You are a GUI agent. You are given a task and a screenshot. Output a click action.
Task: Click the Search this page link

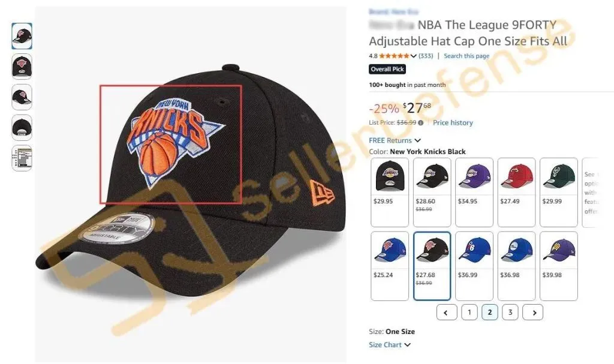tap(466, 56)
